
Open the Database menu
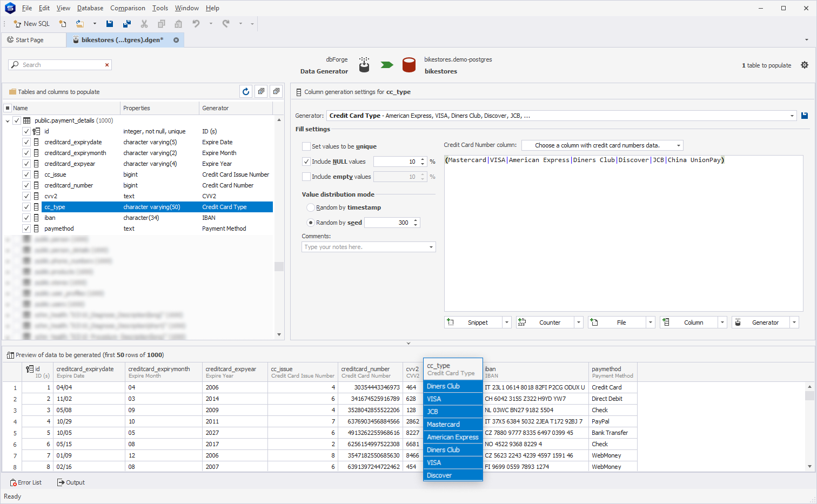(x=90, y=8)
